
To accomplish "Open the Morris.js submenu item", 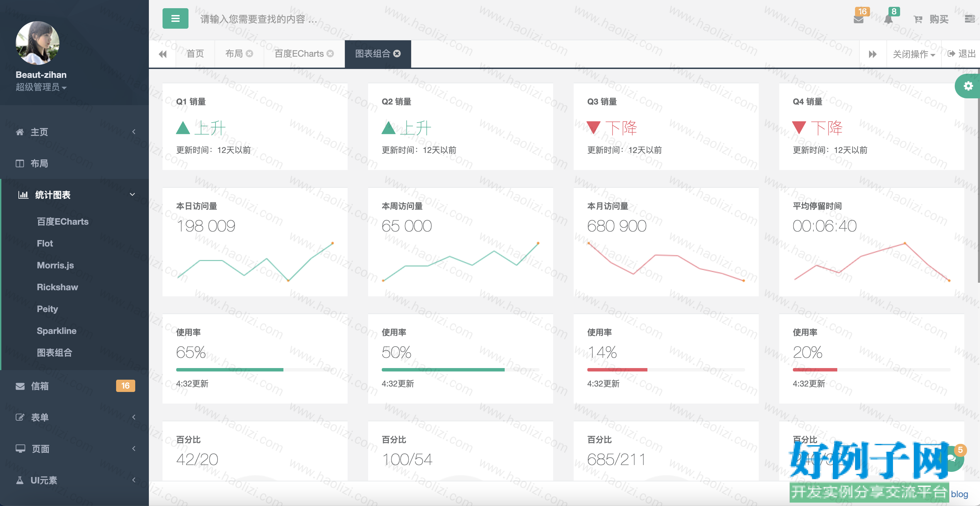I will [x=55, y=265].
